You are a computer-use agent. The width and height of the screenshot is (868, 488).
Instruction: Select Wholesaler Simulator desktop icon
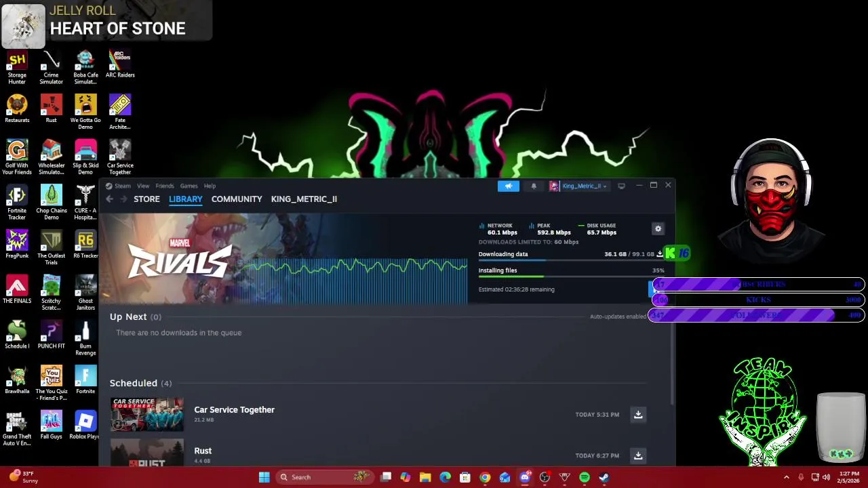point(51,158)
